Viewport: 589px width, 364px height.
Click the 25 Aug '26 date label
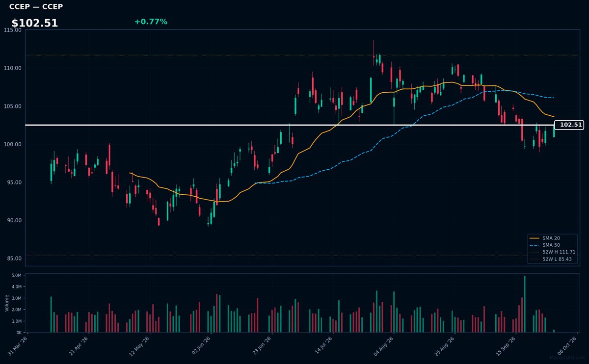pos(445,346)
